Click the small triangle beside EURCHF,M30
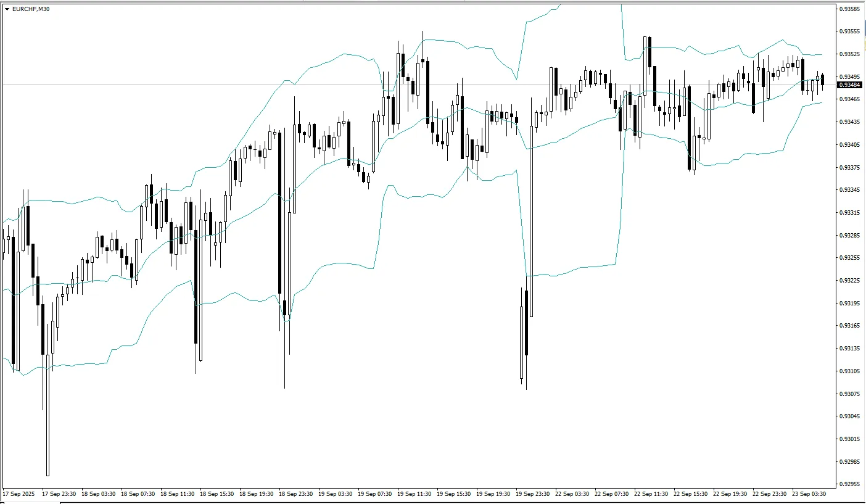 pyautogui.click(x=7, y=9)
